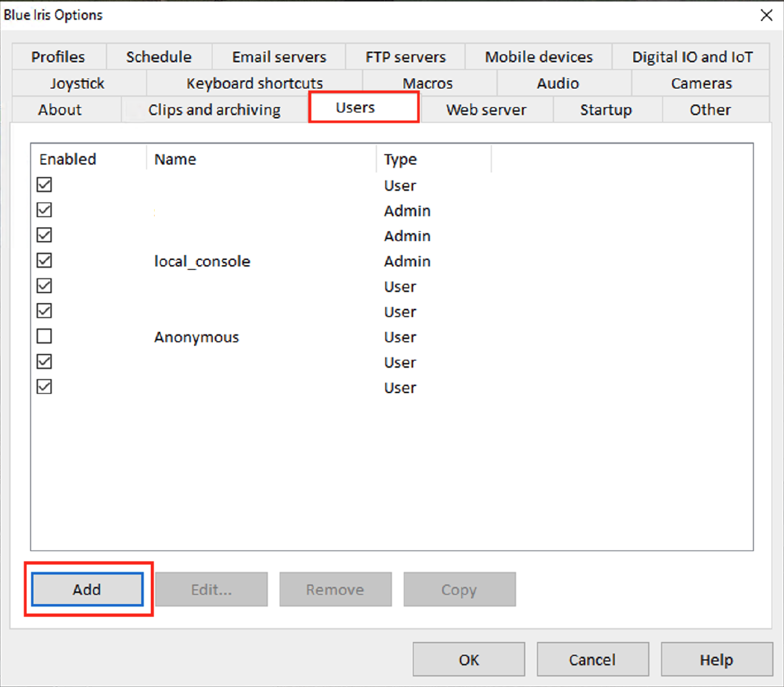The height and width of the screenshot is (687, 784).
Task: Cancel the options dialog
Action: (x=593, y=660)
